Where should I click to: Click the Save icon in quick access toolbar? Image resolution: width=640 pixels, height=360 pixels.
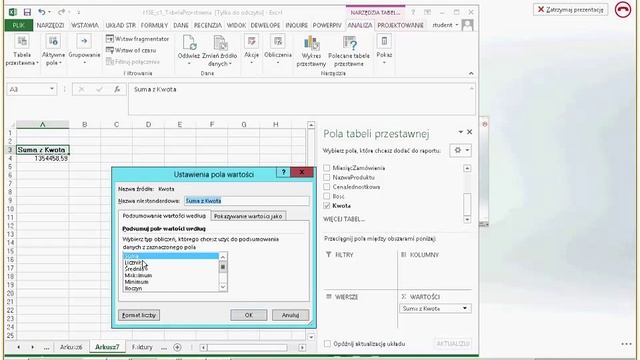point(27,12)
